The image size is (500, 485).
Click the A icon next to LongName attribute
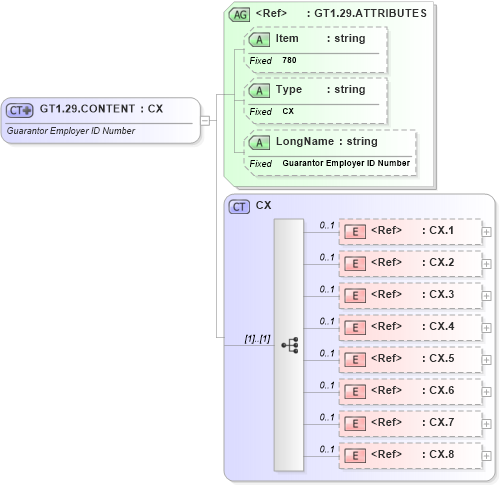click(259, 143)
